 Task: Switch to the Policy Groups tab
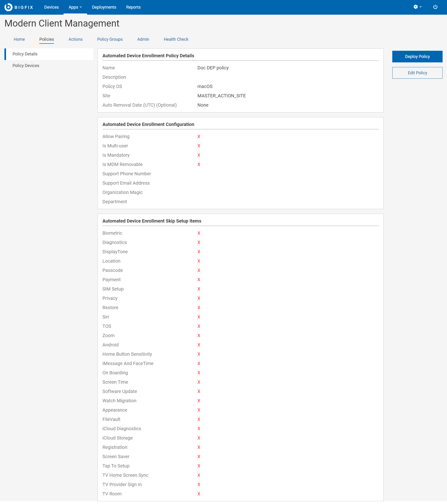coord(110,39)
